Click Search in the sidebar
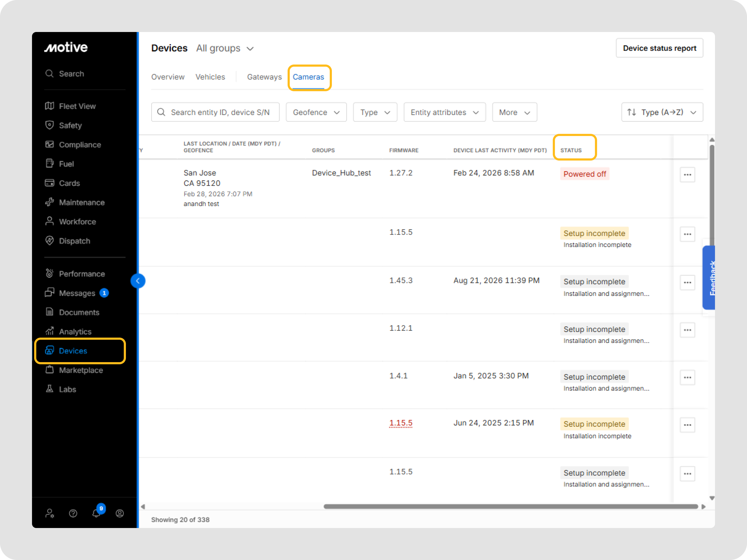The image size is (747, 560). coord(65,74)
